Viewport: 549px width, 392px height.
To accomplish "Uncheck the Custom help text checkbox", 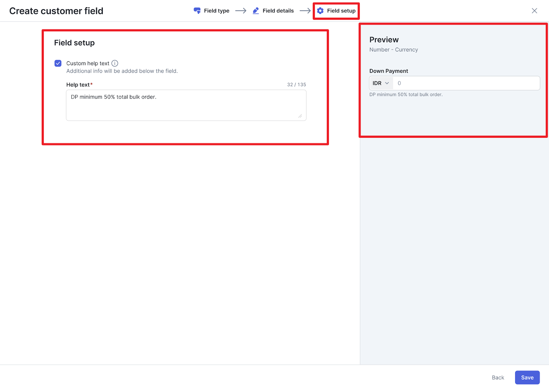I will 58,63.
